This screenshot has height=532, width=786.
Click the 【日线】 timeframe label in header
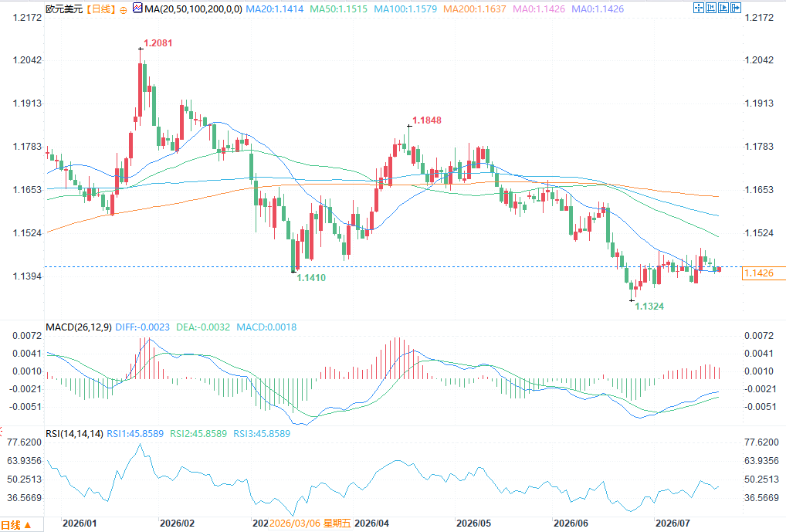[x=100, y=9]
